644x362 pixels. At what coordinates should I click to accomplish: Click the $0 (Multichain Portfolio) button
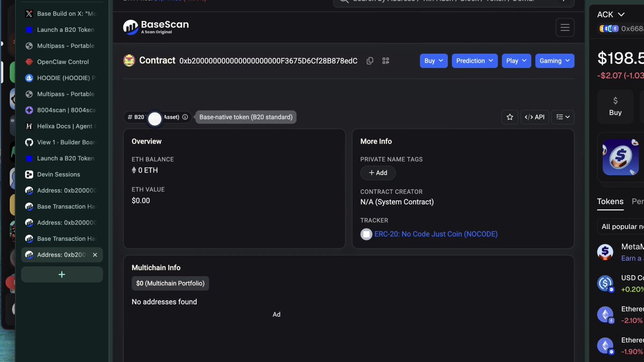pos(170,283)
